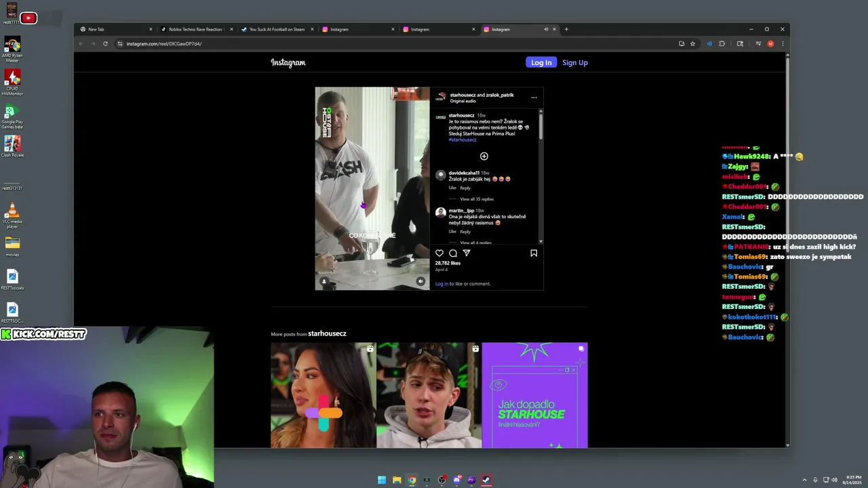The height and width of the screenshot is (488, 868).
Task: Click the Original audio link
Action: click(462, 101)
